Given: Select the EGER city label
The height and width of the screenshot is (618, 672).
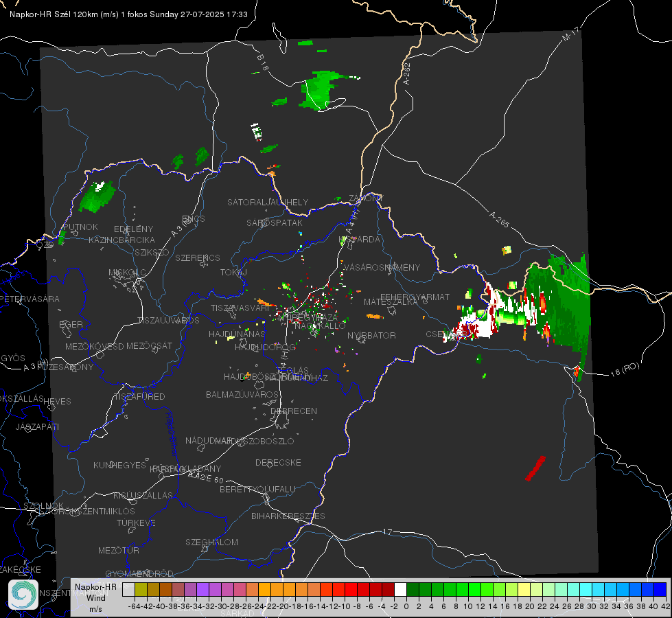Looking at the screenshot, I should point(71,324).
